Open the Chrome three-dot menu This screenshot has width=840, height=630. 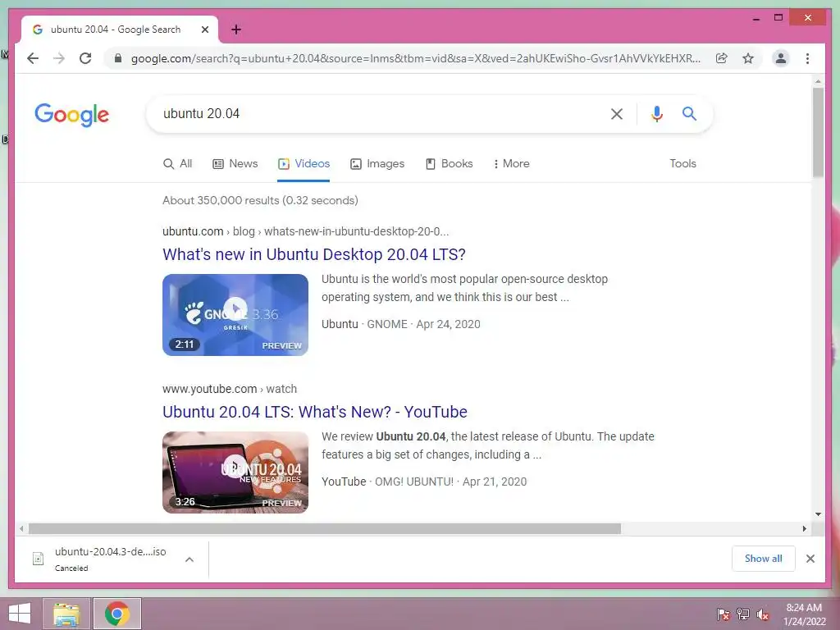pos(807,58)
